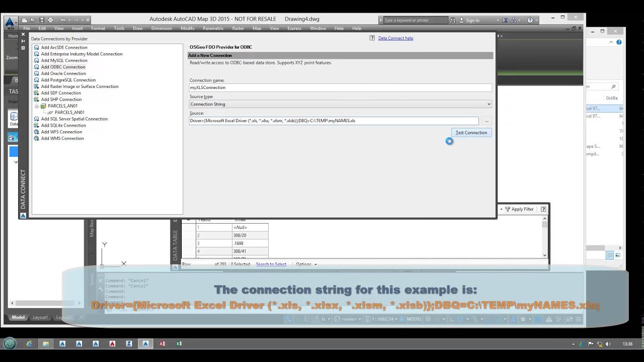
Task: Click the Autodesk Exchange X icon
Action: 505,20
